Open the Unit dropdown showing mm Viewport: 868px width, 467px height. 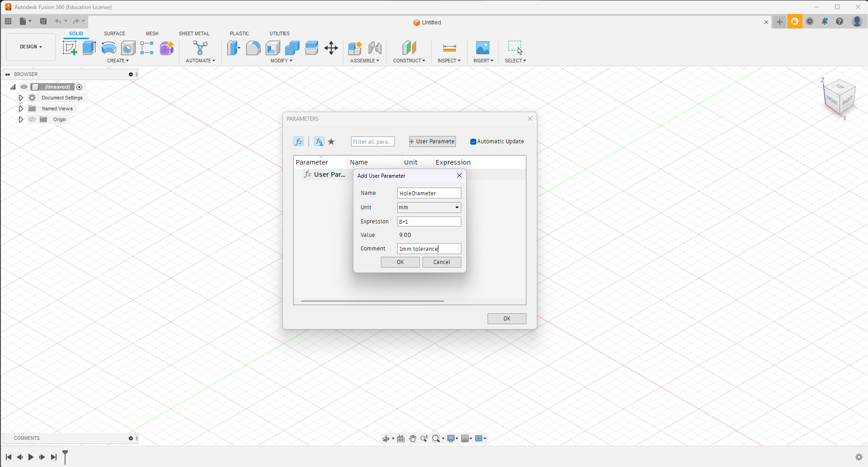click(x=429, y=208)
